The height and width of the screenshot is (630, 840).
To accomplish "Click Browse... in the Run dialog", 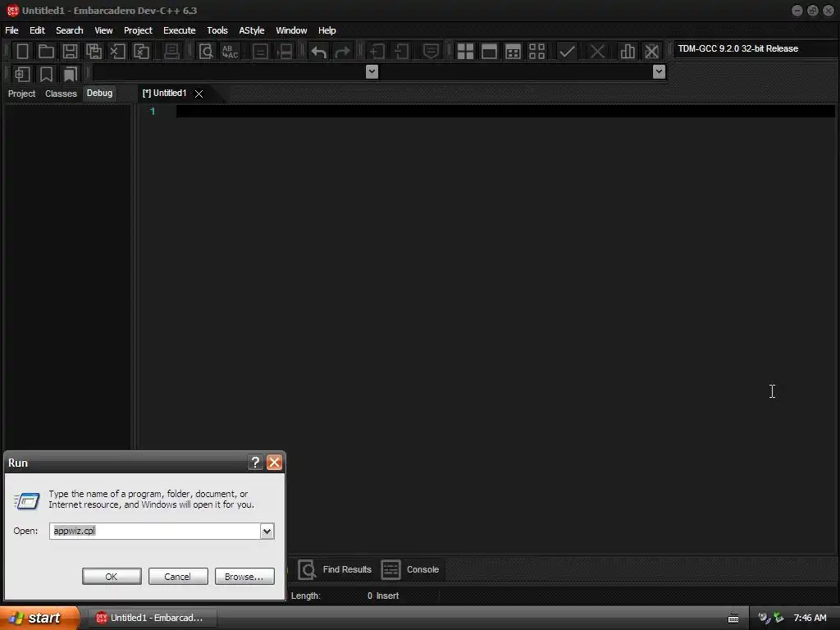I will click(x=244, y=577).
